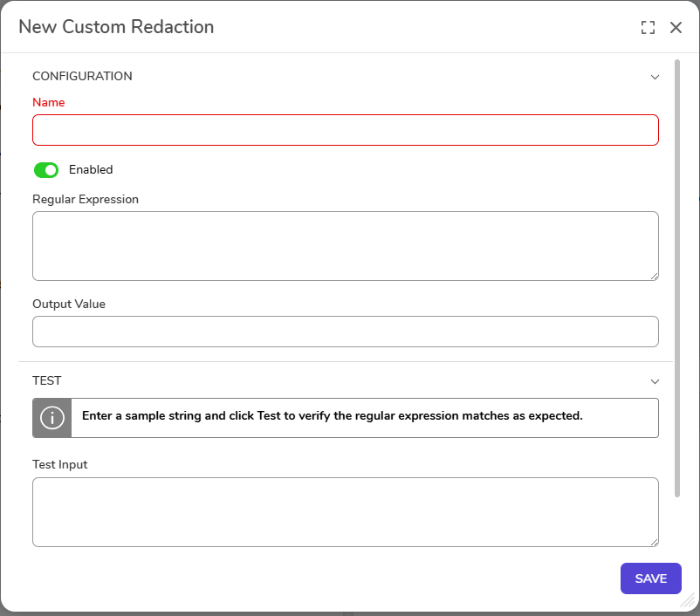Click the Regular Expression label
The width and height of the screenshot is (700, 616).
point(86,199)
